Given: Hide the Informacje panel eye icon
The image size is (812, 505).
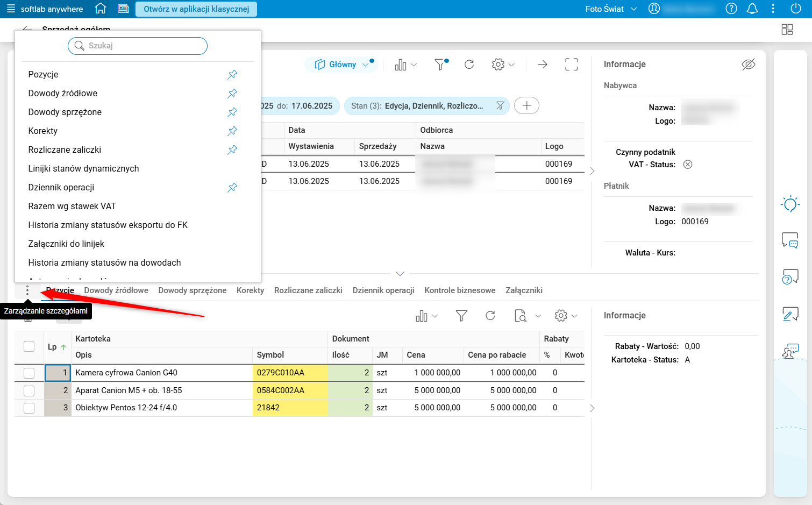Looking at the screenshot, I should pos(749,65).
